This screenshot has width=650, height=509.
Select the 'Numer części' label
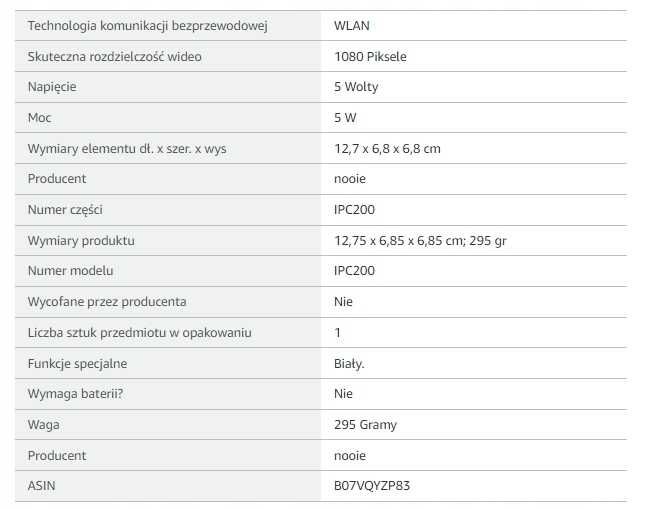[x=65, y=210]
